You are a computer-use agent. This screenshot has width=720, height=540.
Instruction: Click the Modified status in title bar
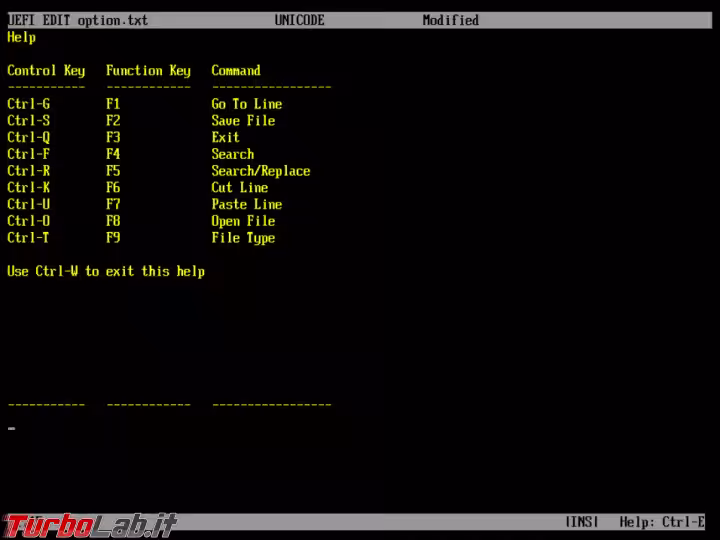[450, 20]
